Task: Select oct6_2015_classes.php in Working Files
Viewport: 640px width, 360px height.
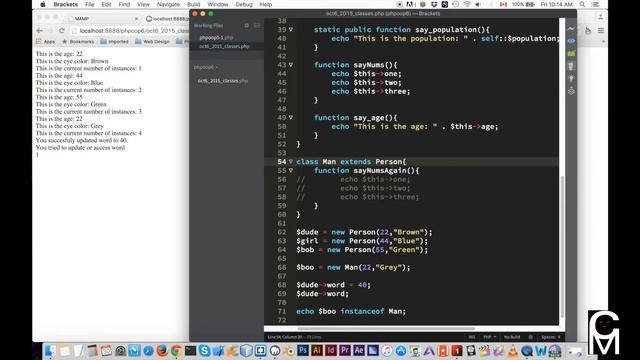Action: pyautogui.click(x=224, y=47)
